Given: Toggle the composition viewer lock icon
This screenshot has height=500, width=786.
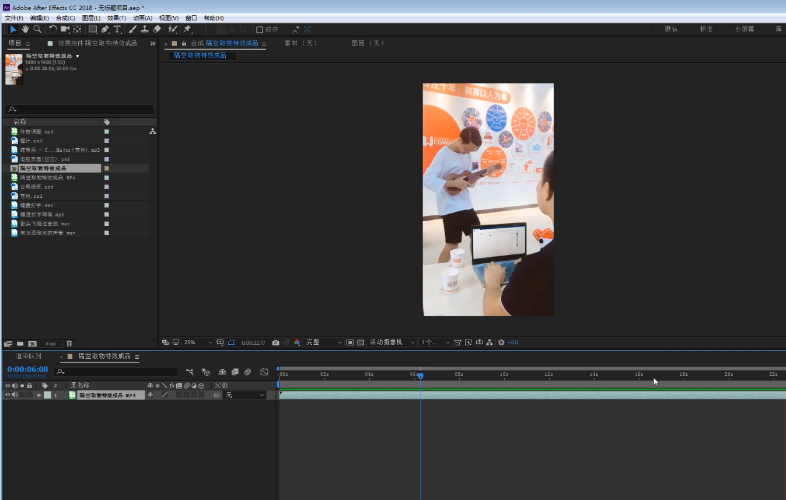Looking at the screenshot, I should pyautogui.click(x=184, y=43).
